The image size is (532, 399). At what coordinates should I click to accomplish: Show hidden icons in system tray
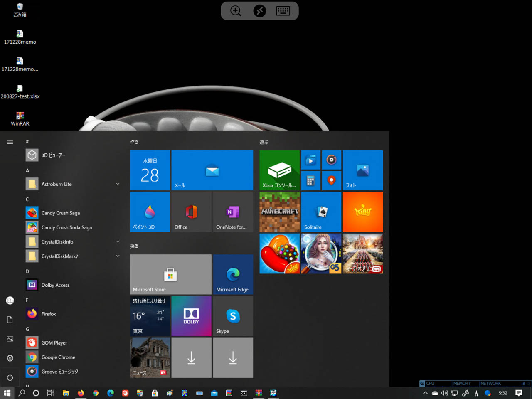[425, 393]
